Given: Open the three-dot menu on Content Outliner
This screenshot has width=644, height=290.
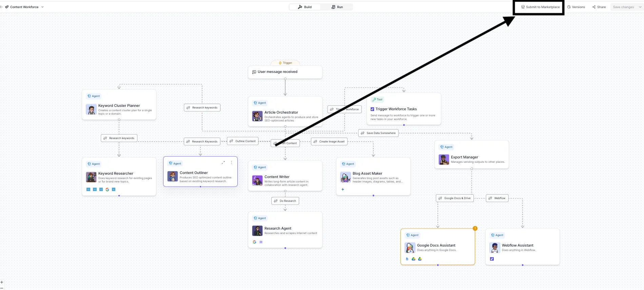Looking at the screenshot, I should 231,162.
